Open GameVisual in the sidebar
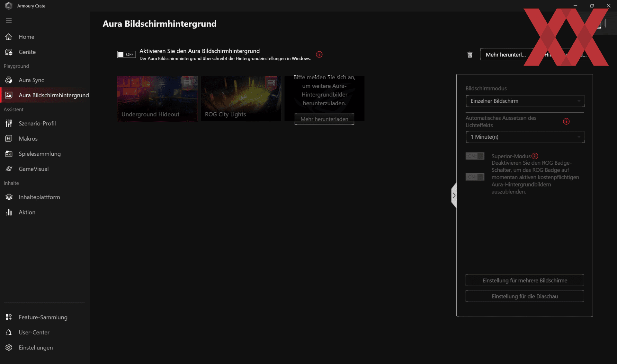617x364 pixels. click(45, 169)
